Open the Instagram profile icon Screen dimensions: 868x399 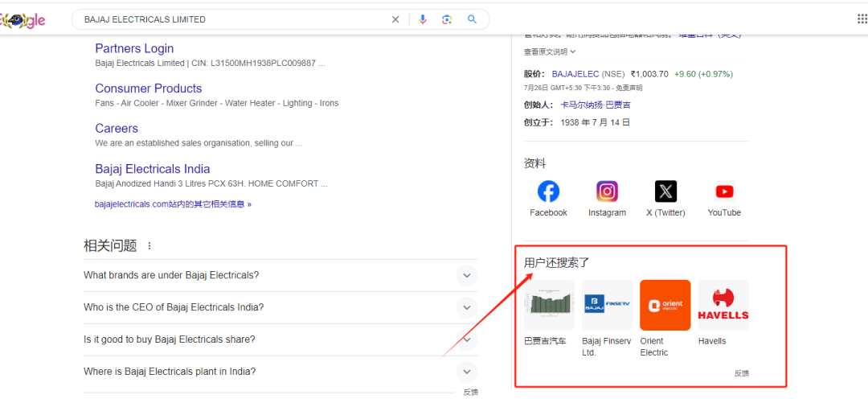coord(607,191)
